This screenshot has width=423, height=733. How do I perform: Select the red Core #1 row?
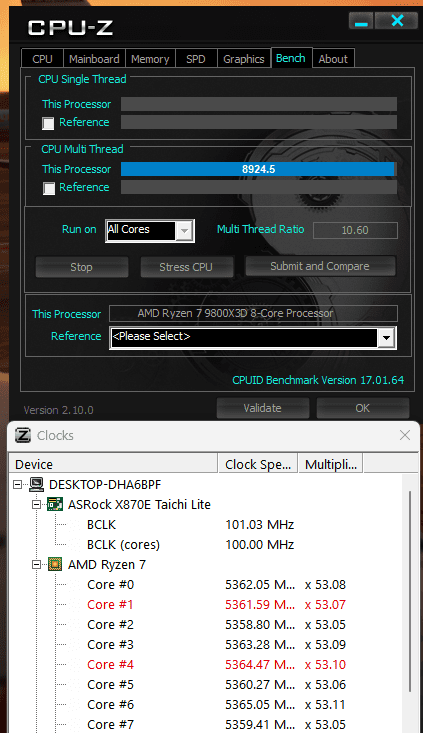tap(206, 604)
